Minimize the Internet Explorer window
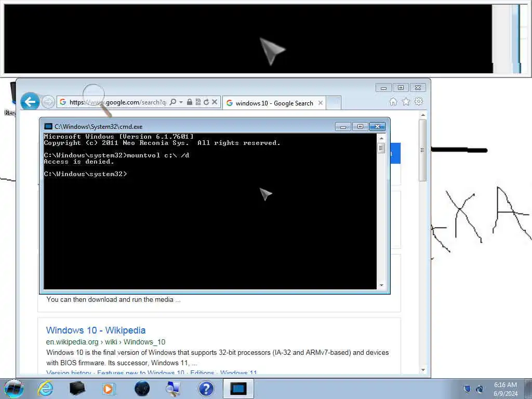 click(384, 88)
